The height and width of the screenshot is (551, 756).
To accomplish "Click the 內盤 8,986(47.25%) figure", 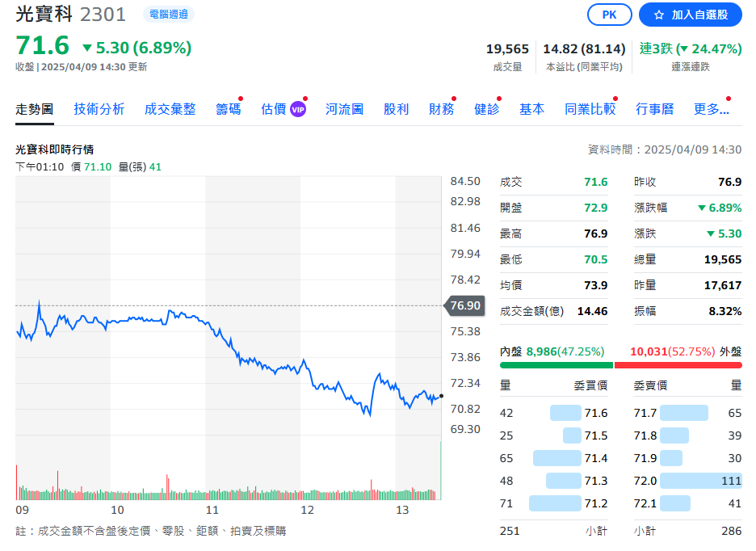I will click(552, 351).
